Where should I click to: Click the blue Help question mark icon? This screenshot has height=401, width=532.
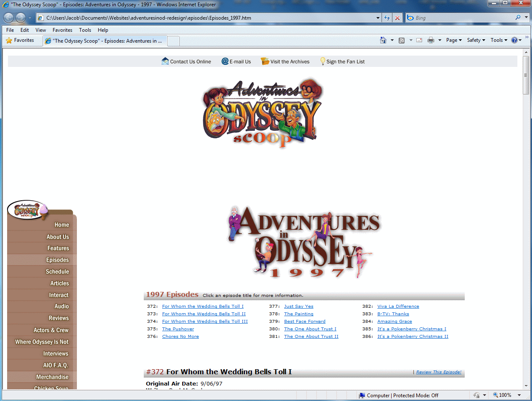514,40
